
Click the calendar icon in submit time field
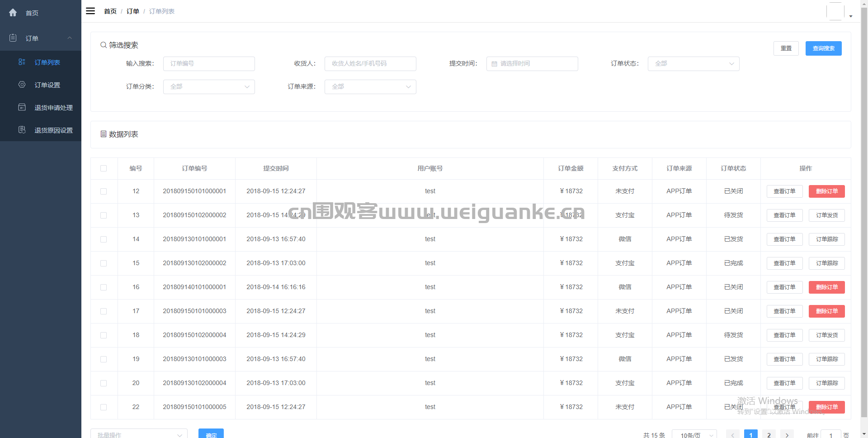click(x=494, y=64)
